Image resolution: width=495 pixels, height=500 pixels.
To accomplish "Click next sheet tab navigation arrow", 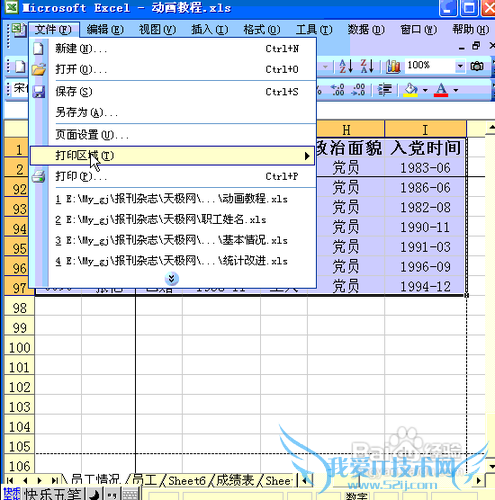I will (40, 480).
